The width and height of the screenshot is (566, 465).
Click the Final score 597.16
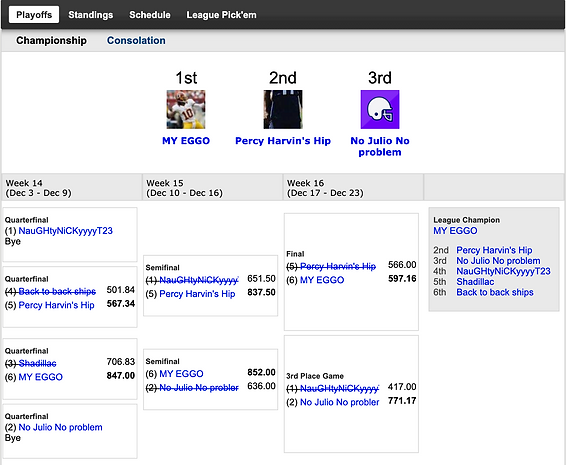click(402, 279)
